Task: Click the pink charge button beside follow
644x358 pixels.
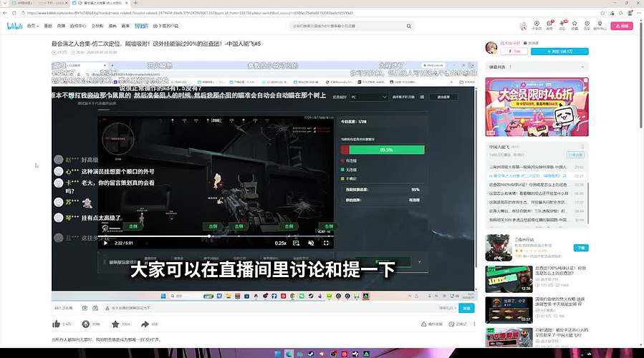Action: click(514, 52)
